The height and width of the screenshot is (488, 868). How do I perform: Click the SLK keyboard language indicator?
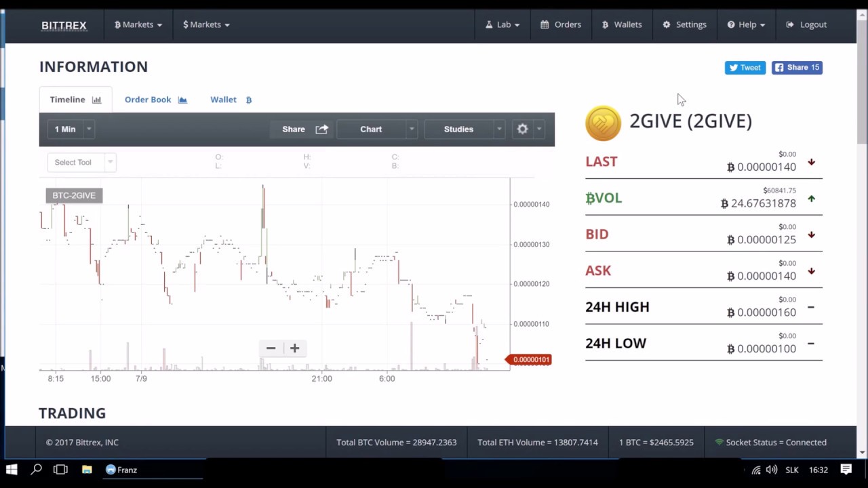coord(792,470)
